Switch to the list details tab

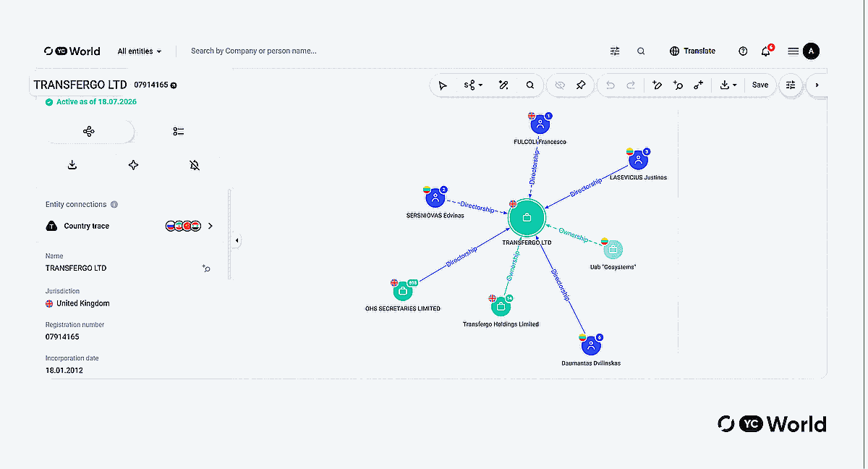179,132
